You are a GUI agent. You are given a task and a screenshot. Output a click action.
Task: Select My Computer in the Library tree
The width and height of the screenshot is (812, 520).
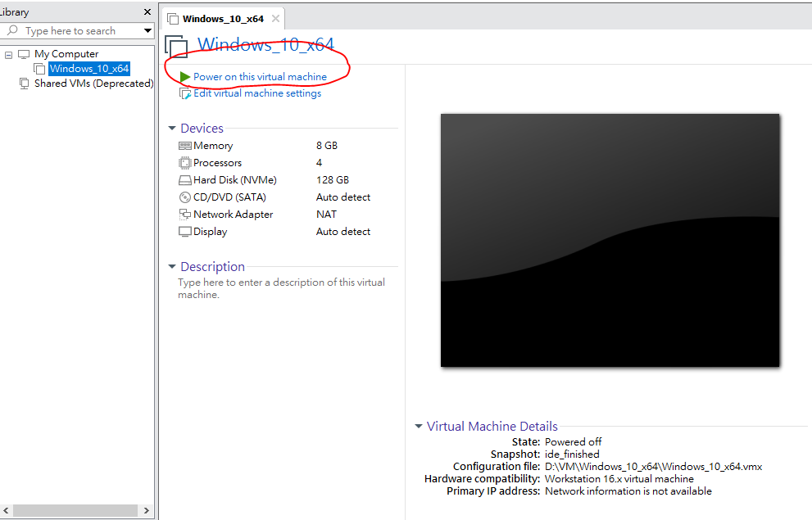(x=66, y=54)
